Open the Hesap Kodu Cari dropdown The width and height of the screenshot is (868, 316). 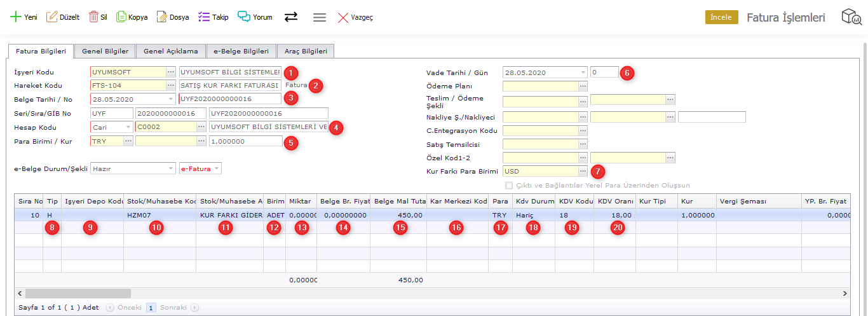pos(128,127)
